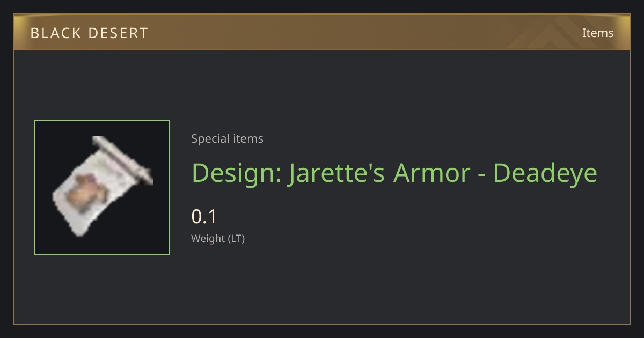The width and height of the screenshot is (644, 338).
Task: Click the BLACK DESERT title
Action: point(89,33)
